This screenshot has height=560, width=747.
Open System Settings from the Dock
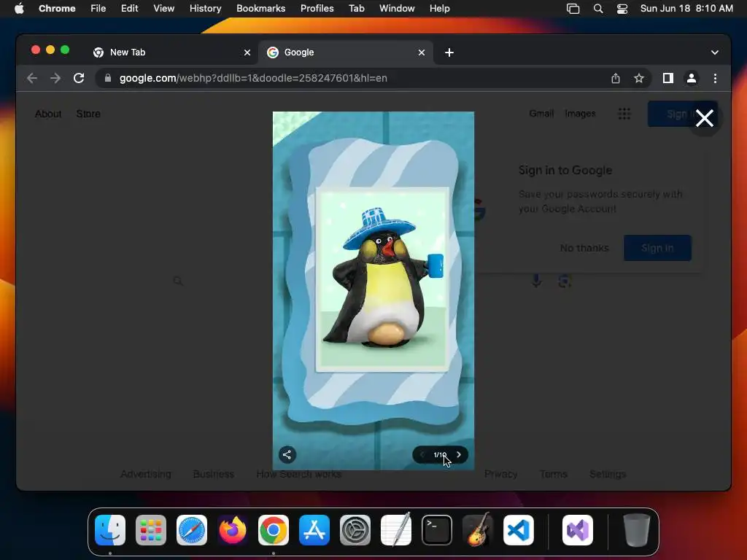(x=355, y=530)
